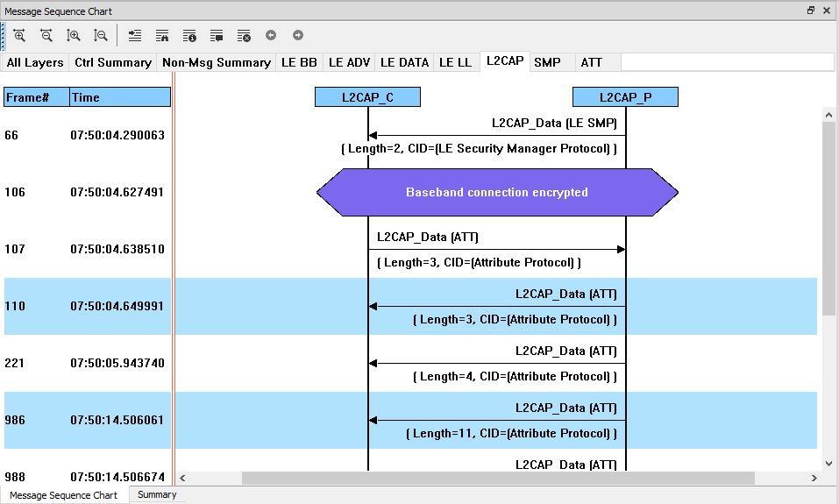Click the L2CAP_Data (ATT) label of frame 107
Viewport: 839px width, 504px height.
click(x=428, y=237)
